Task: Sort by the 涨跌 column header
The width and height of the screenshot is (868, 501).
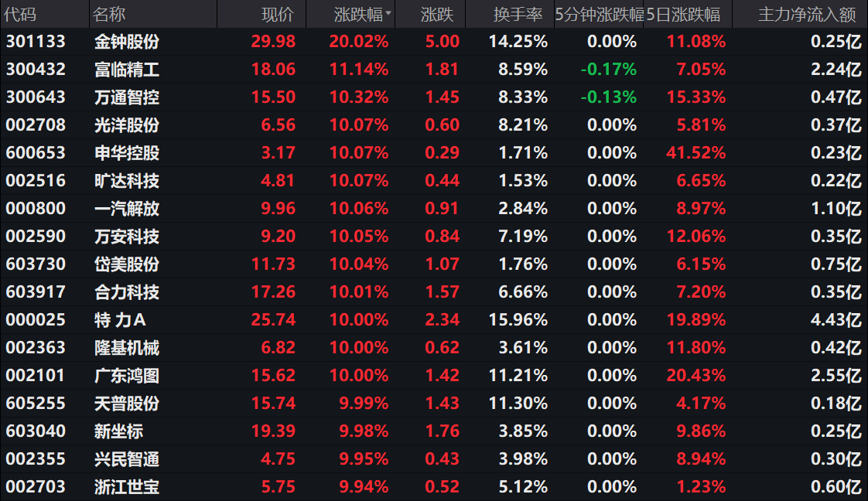Action: (x=437, y=15)
